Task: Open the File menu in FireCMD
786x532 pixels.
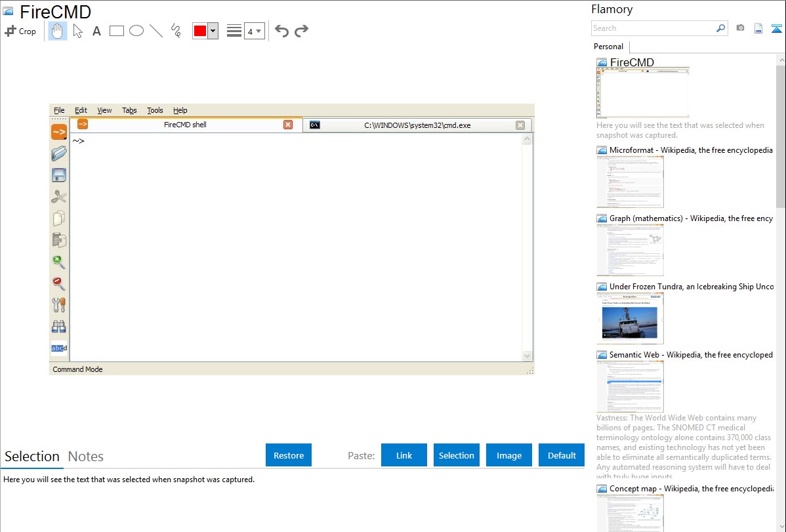Action: pyautogui.click(x=59, y=110)
